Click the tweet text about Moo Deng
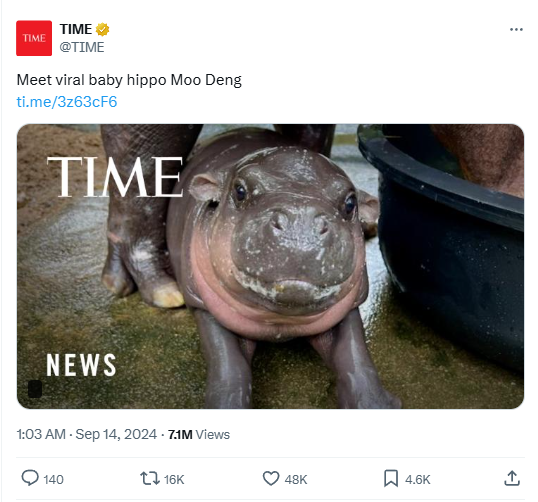Screen dimensions: 538x502 [129, 80]
